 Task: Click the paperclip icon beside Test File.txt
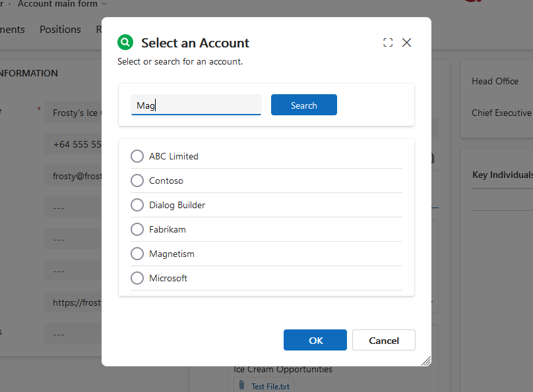241,386
